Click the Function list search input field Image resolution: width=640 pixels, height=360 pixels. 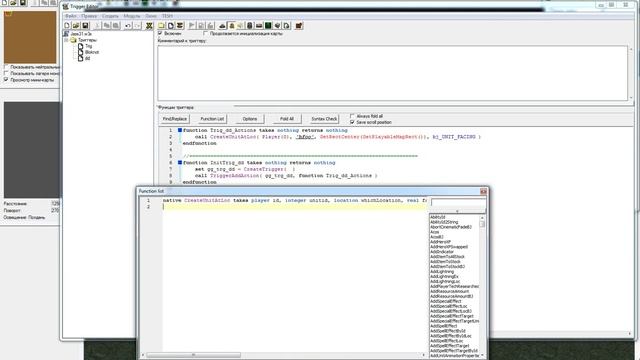(x=458, y=203)
